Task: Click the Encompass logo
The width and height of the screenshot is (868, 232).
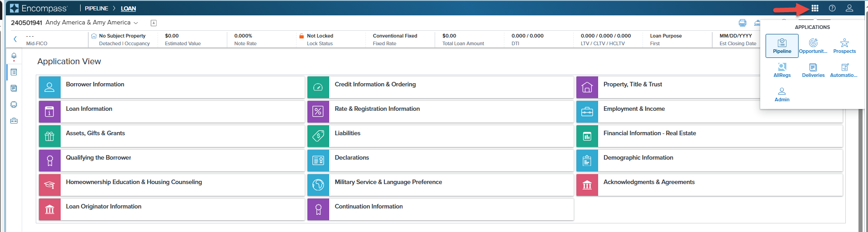Action: [39, 8]
